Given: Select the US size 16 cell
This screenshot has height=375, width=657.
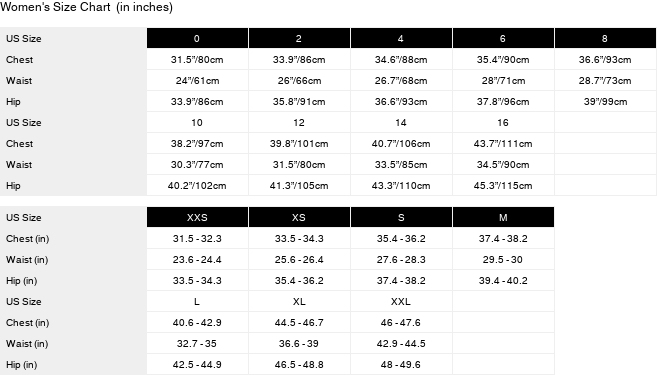Looking at the screenshot, I should click(503, 122).
